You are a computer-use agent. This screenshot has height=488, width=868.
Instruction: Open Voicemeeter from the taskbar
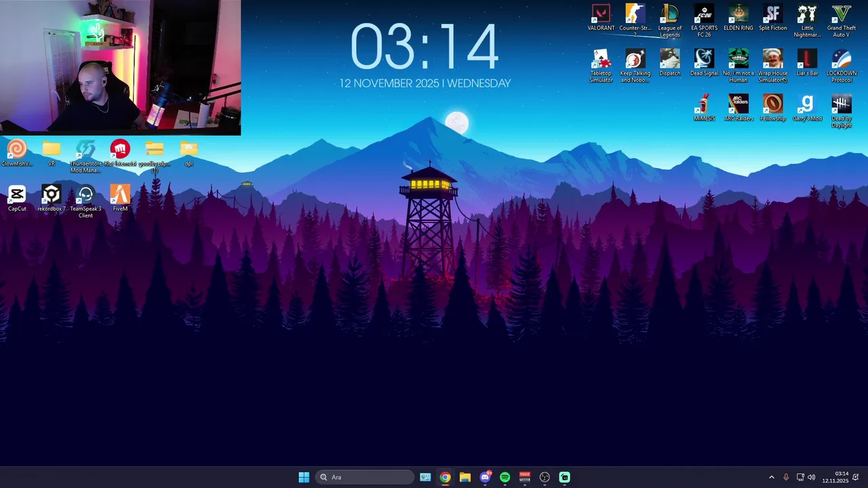click(524, 477)
